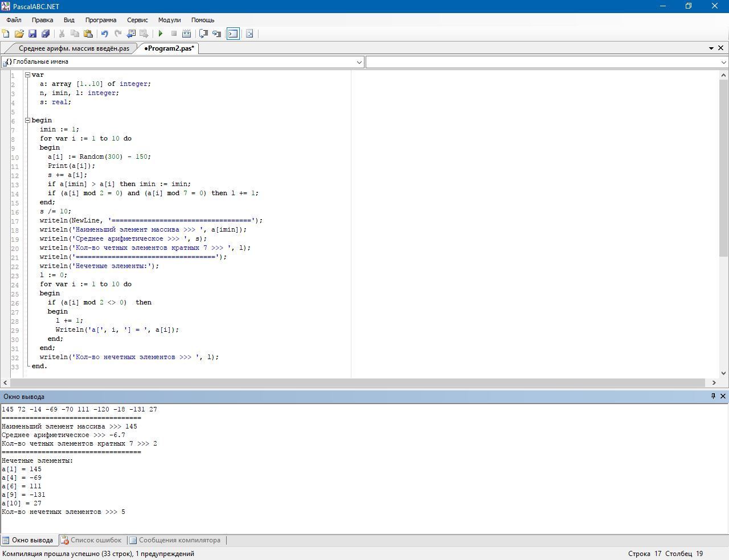Expand the empty right-hand navigation combo box

pyautogui.click(x=724, y=62)
